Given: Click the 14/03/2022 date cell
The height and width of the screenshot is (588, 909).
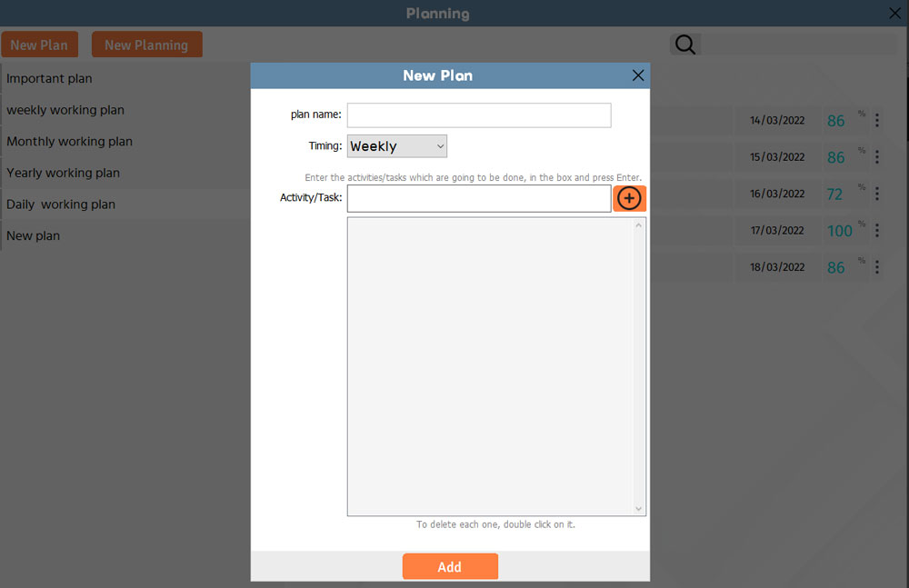Looking at the screenshot, I should (x=777, y=121).
